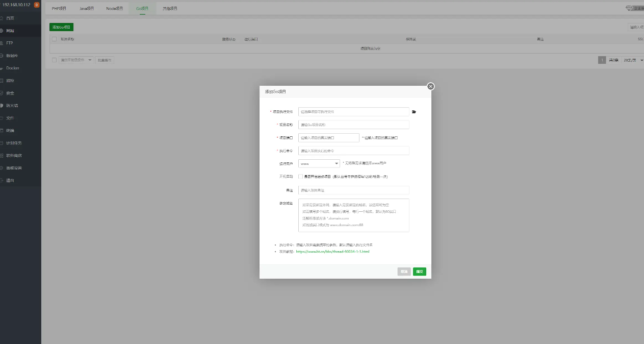This screenshot has width=644, height=344.
Task: Open 计划任务 scheduled tasks sidebar icon
Action: tap(2, 143)
